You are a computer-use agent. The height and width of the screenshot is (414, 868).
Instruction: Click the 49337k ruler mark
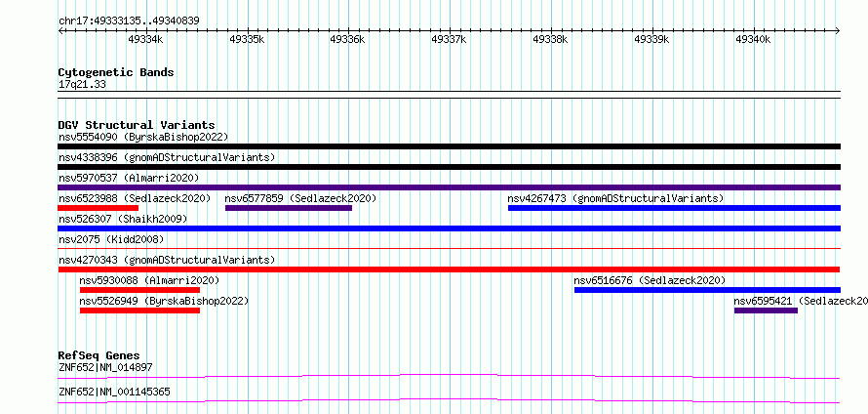pyautogui.click(x=449, y=39)
